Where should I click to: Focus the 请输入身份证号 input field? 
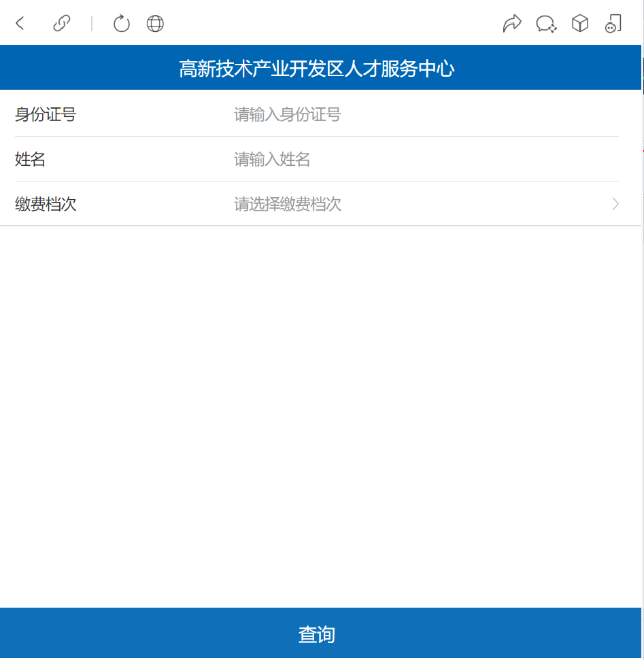tap(287, 114)
